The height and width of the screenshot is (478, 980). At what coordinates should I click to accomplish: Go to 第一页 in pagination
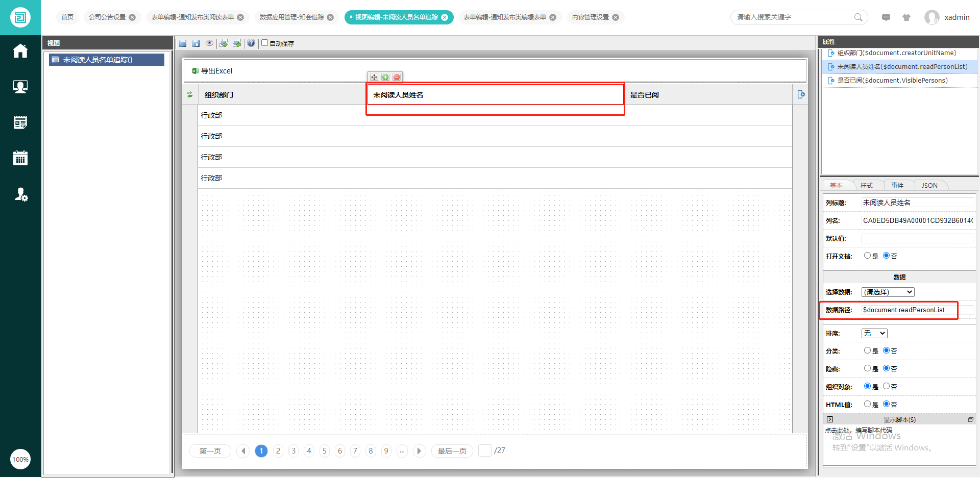[210, 451]
